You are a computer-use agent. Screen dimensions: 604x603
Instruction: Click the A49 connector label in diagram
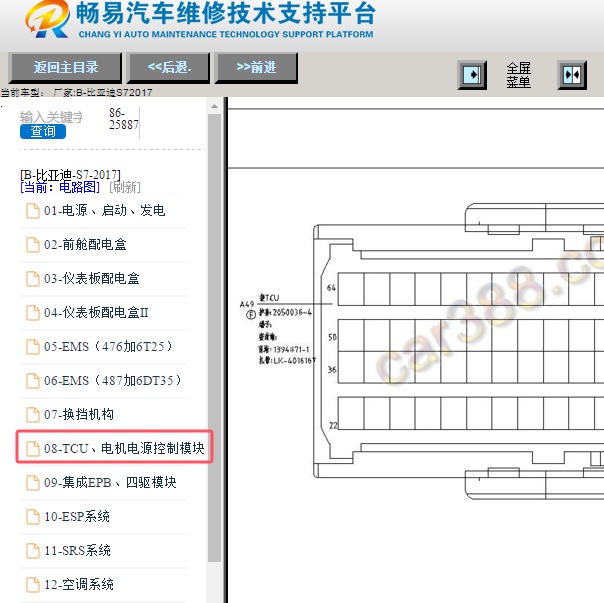coord(247,304)
